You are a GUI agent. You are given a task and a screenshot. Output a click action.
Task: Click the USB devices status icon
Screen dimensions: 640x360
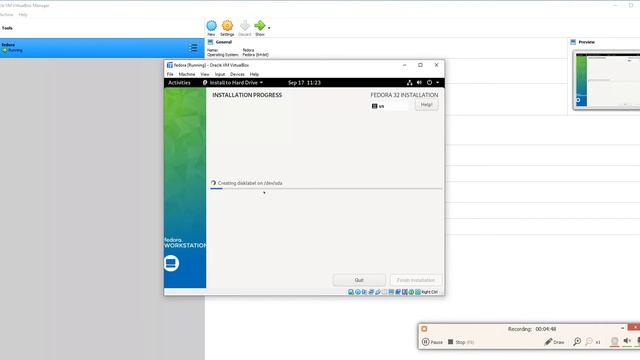pos(378,292)
